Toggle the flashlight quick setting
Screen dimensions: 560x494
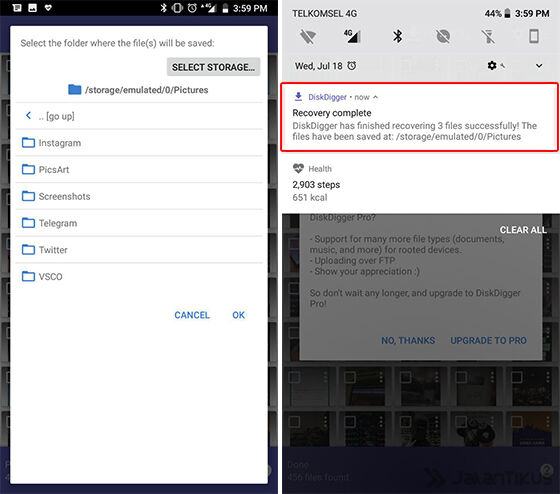pos(488,36)
